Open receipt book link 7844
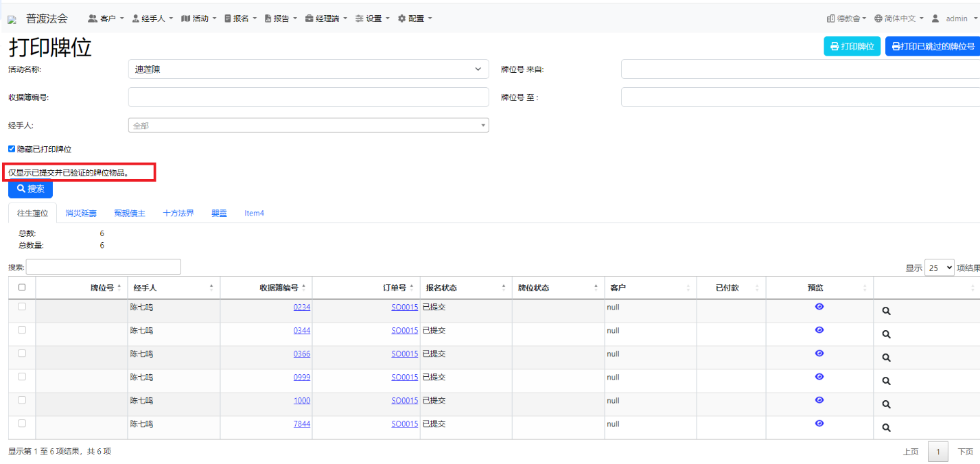The image size is (980, 464). pos(302,424)
